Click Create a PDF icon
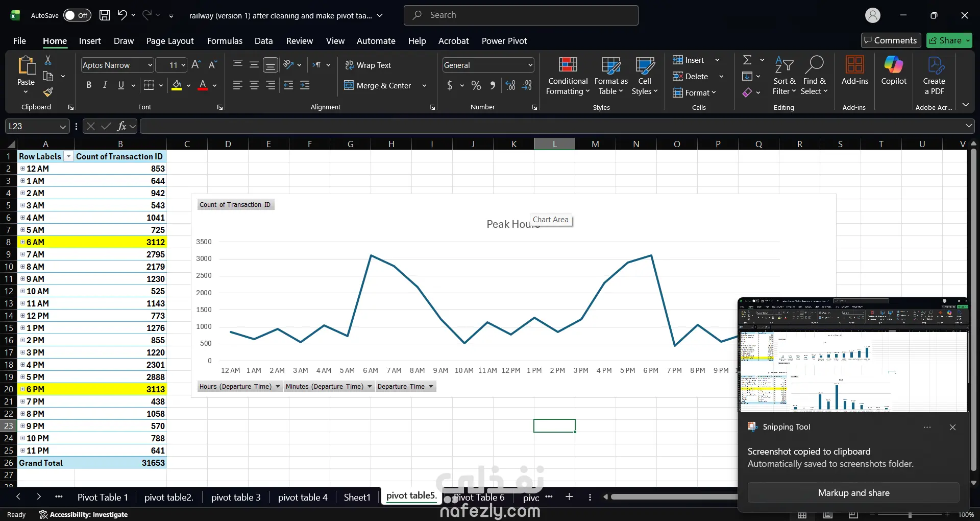 [x=934, y=76]
